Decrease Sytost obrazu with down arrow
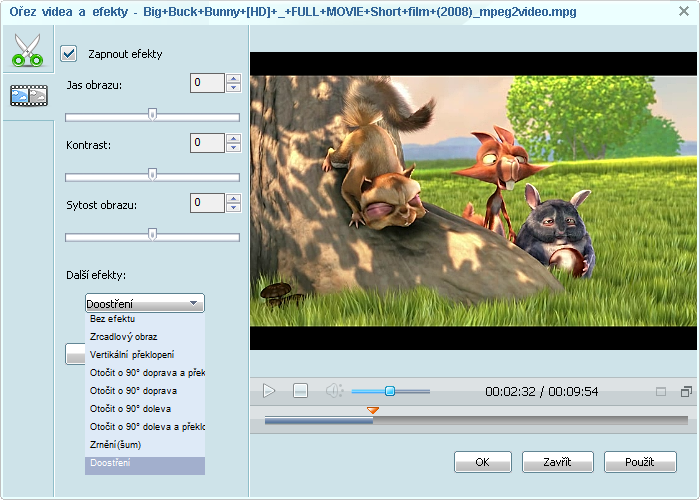The width and height of the screenshot is (700, 500). pyautogui.click(x=233, y=208)
